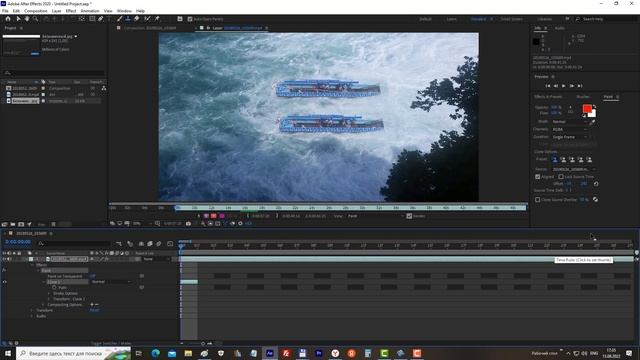Viewport: 640px width, 360px height.
Task: Enable Clone Source Overlay checkbox
Action: (x=538, y=200)
